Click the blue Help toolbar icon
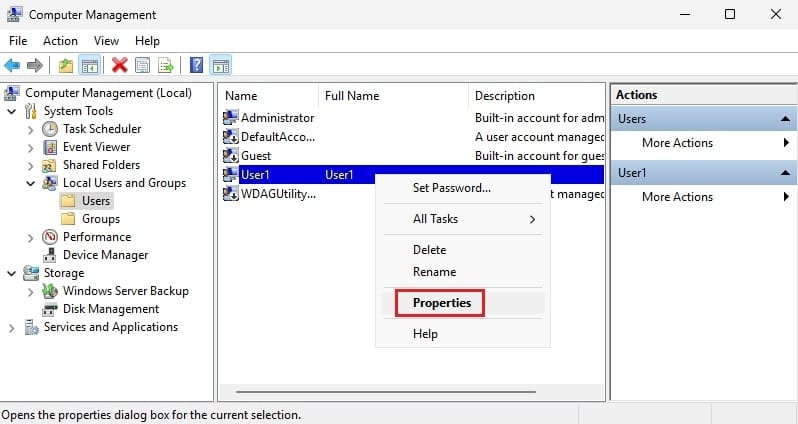798x424 pixels. (196, 65)
